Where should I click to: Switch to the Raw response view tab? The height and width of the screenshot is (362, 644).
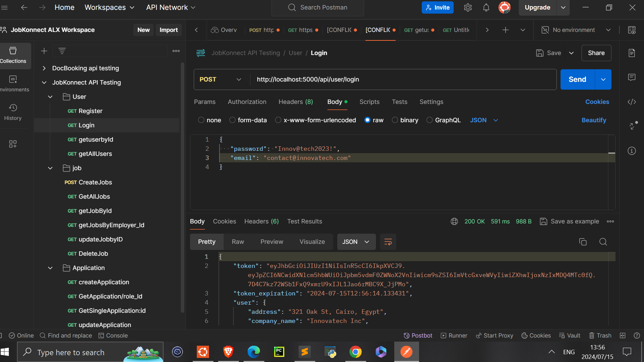click(238, 242)
